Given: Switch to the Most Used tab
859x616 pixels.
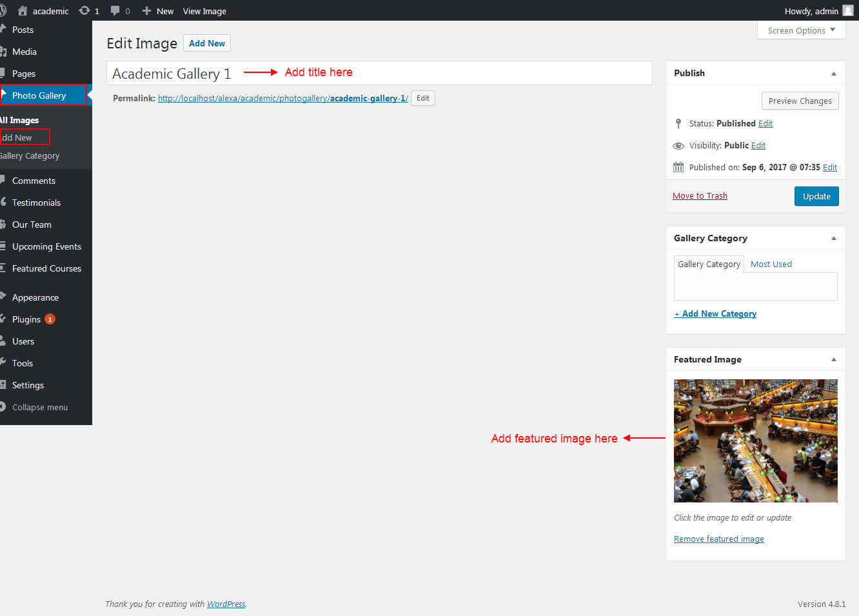Looking at the screenshot, I should [x=771, y=264].
